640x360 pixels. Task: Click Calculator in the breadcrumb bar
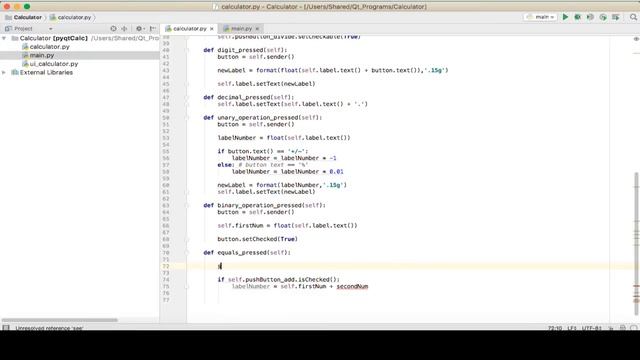coord(28,17)
